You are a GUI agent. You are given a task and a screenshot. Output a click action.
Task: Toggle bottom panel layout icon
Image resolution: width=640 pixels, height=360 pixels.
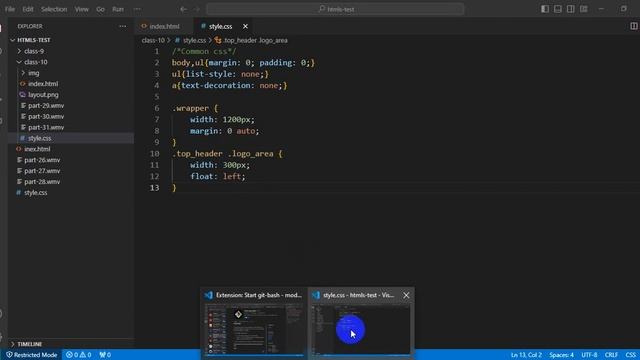tap(558, 9)
